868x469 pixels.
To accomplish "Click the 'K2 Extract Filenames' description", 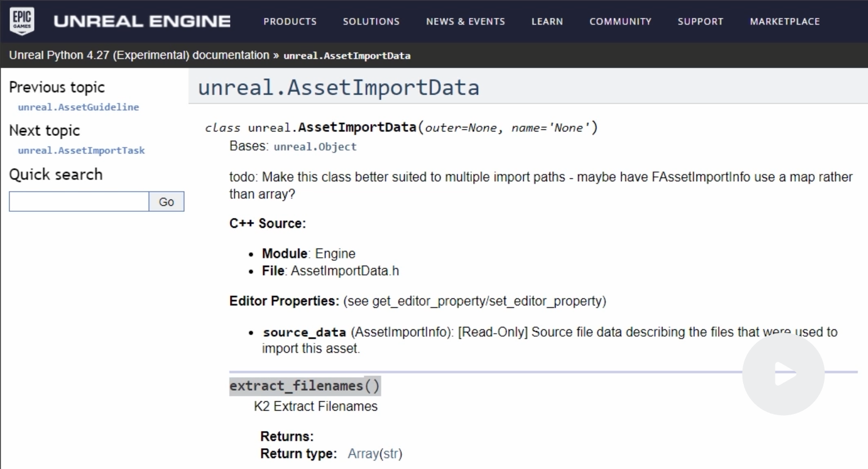I will pos(316,406).
